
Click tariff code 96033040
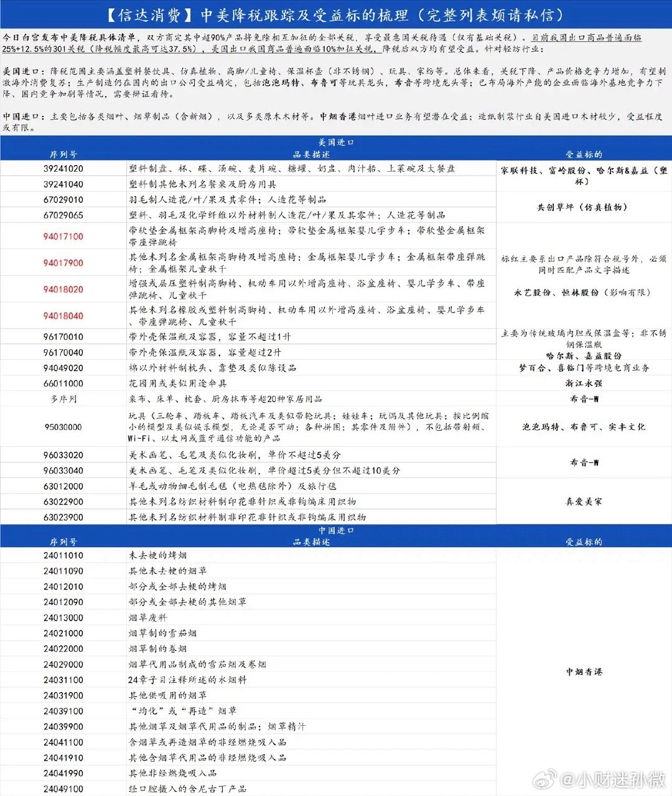63,471
